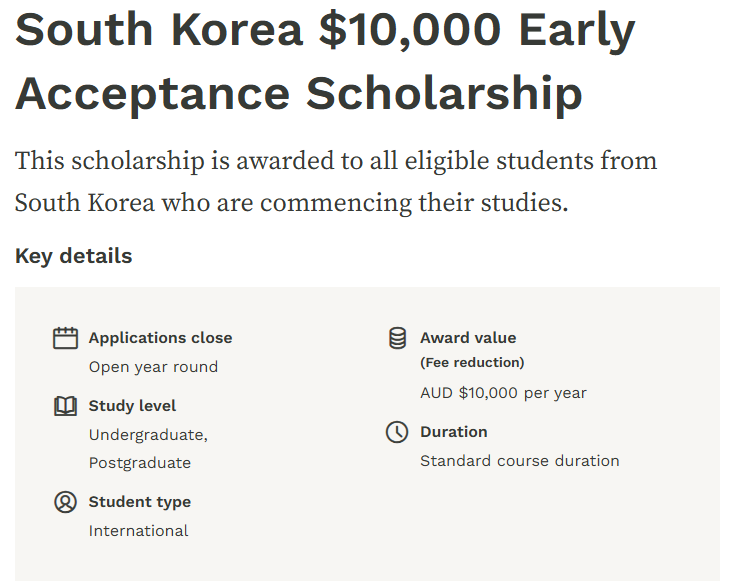The image size is (734, 582).
Task: Click the calendar icon beside Applications close
Action: pyautogui.click(x=65, y=338)
